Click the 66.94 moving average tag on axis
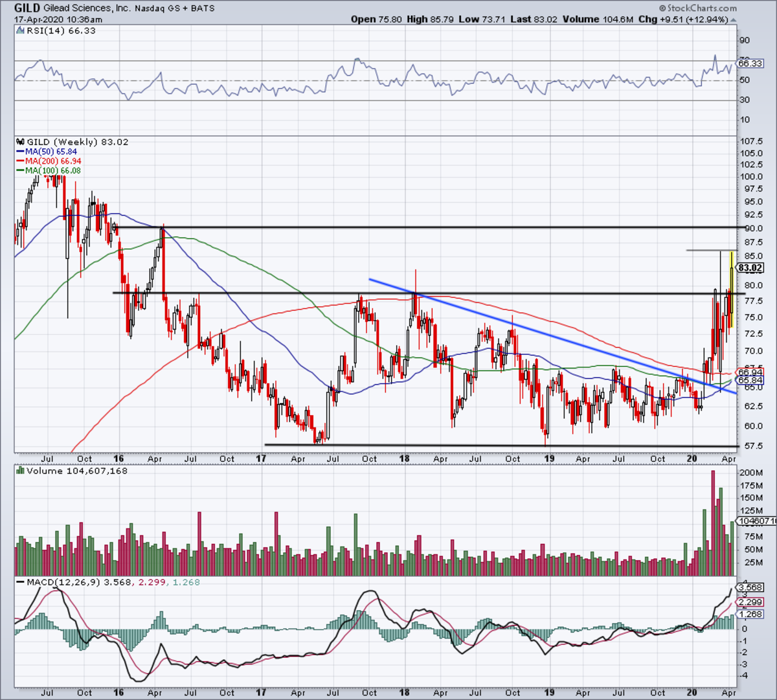 coord(751,372)
